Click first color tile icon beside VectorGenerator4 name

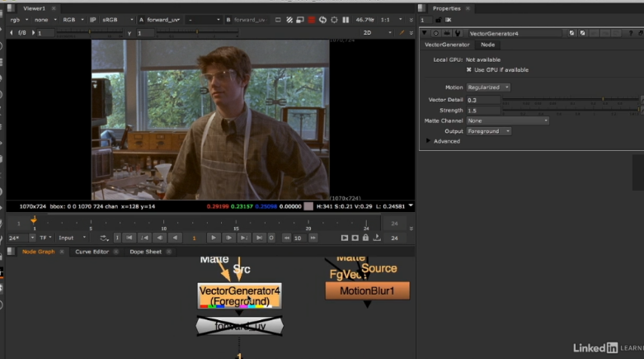[x=571, y=33]
